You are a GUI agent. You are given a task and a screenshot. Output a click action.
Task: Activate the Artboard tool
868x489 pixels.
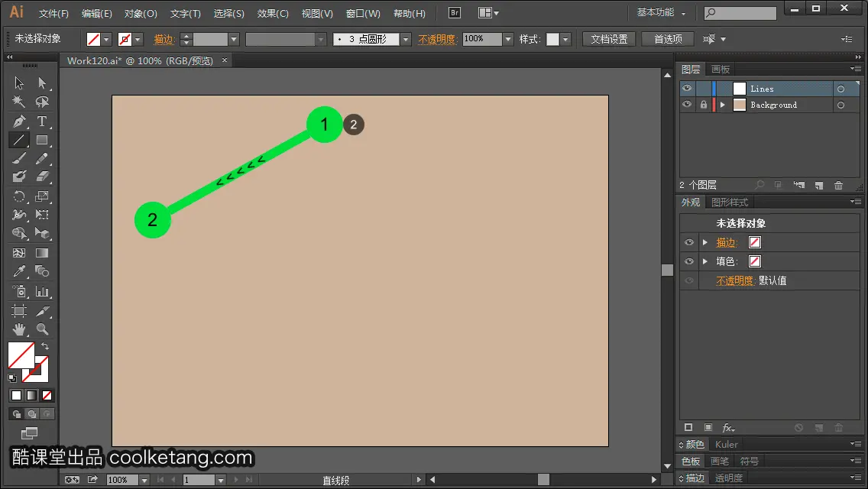[x=19, y=311]
